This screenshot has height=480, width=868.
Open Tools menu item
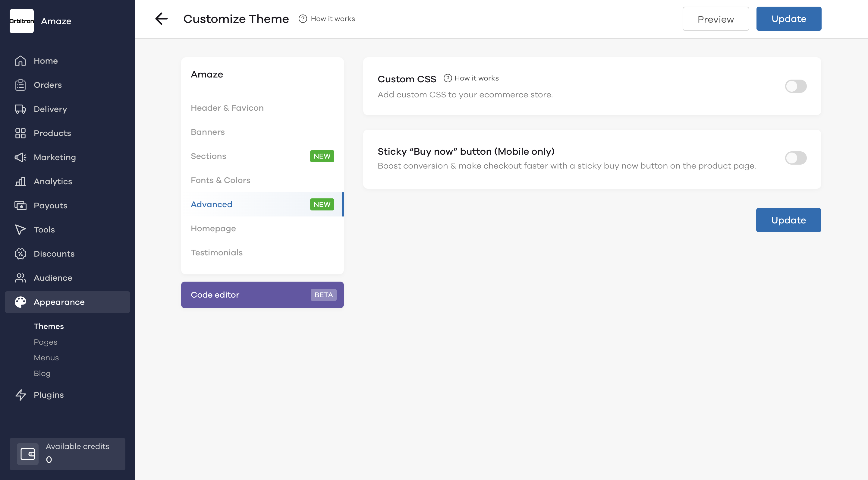tap(68, 229)
